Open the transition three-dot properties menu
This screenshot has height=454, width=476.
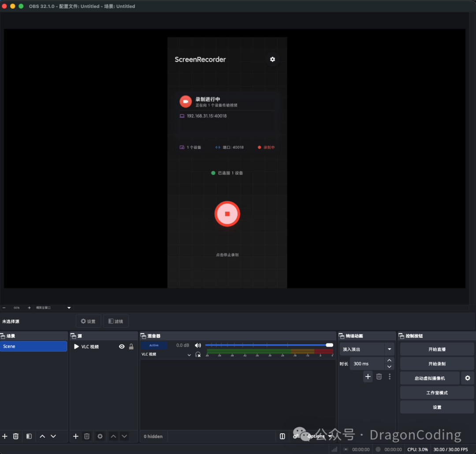390,376
